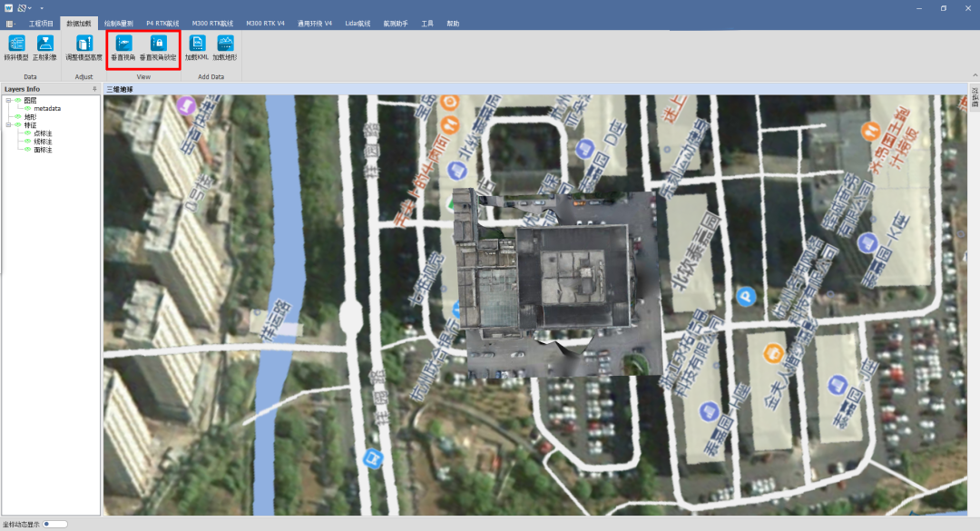The width and height of the screenshot is (980, 531).
Task: Open the 通用环绕 V4 tab
Action: coord(315,24)
